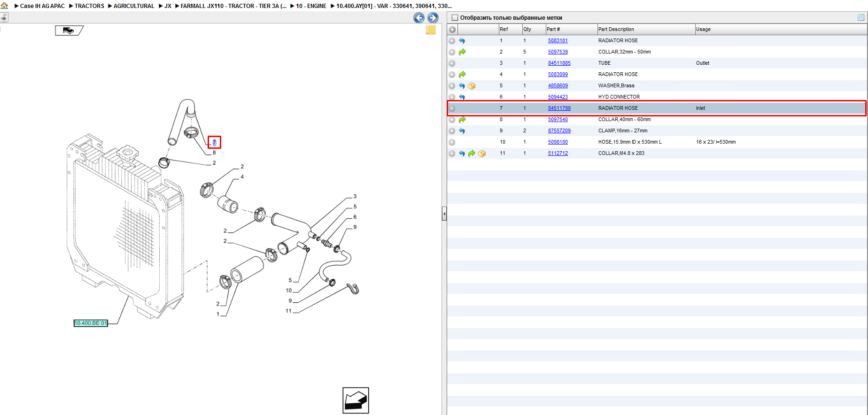Viewport: 868px width, 415px height.
Task: Open part number link 87557209
Action: 559,131
